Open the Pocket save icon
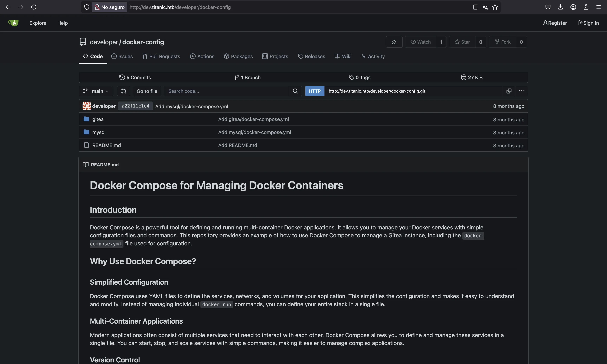Viewport: 607px width, 364px height. point(548,7)
